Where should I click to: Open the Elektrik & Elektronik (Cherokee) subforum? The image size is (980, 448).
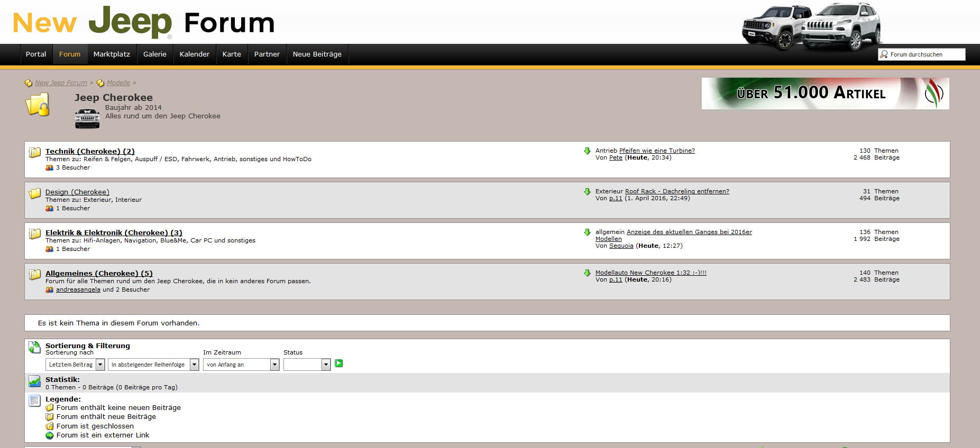click(114, 233)
